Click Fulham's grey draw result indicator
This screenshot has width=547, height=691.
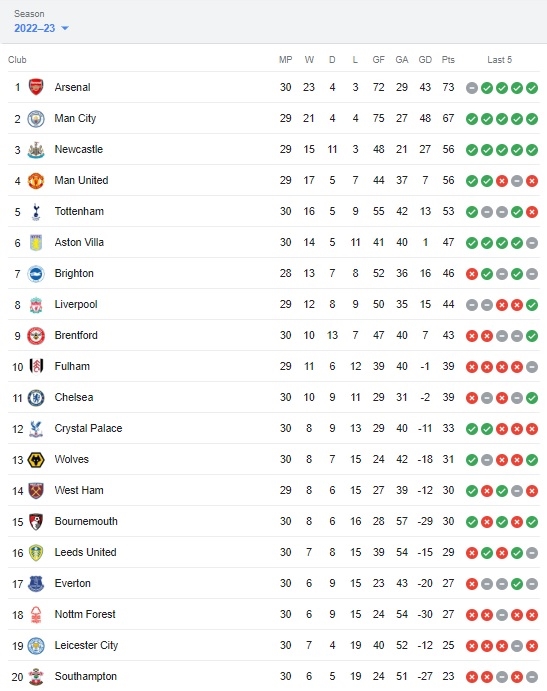[532, 367]
